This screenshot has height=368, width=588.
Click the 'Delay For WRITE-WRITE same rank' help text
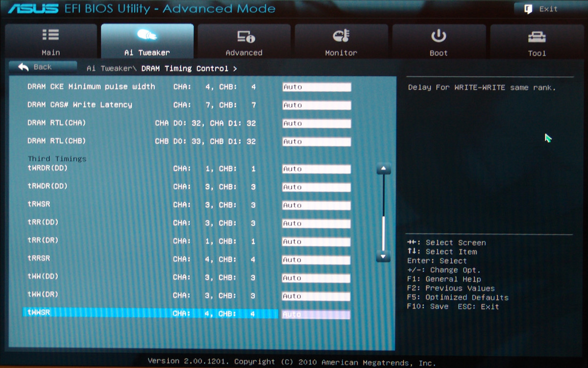(x=482, y=88)
